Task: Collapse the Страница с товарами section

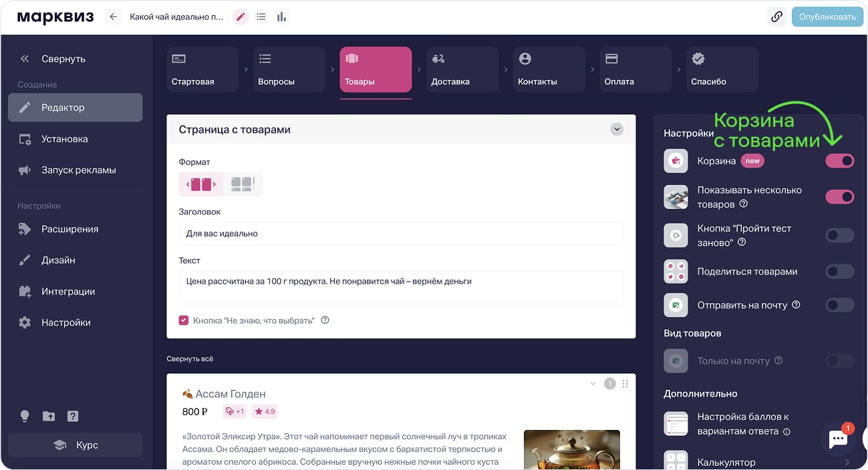Action: pyautogui.click(x=617, y=130)
